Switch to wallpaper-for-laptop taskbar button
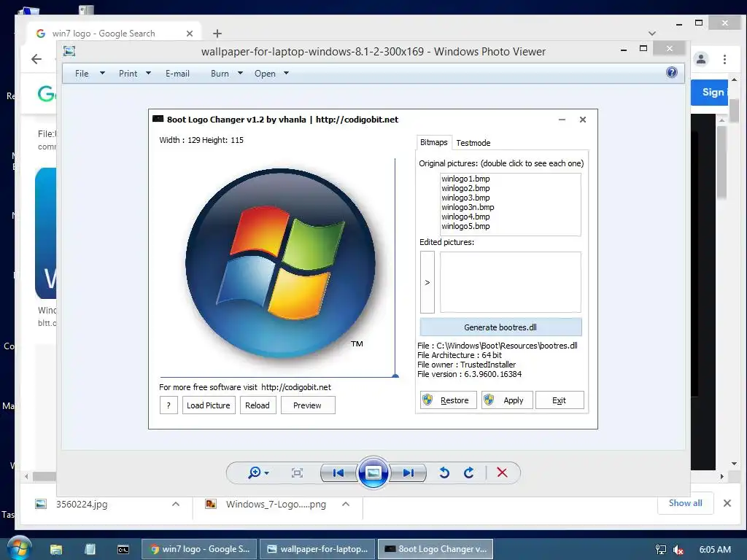The height and width of the screenshot is (560, 747). point(317,549)
